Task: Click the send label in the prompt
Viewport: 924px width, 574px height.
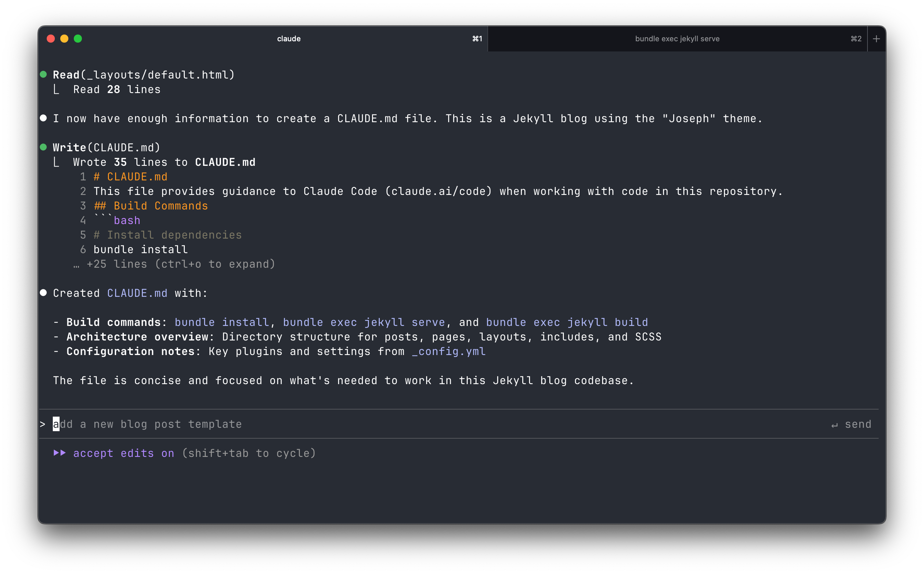Action: tap(858, 424)
